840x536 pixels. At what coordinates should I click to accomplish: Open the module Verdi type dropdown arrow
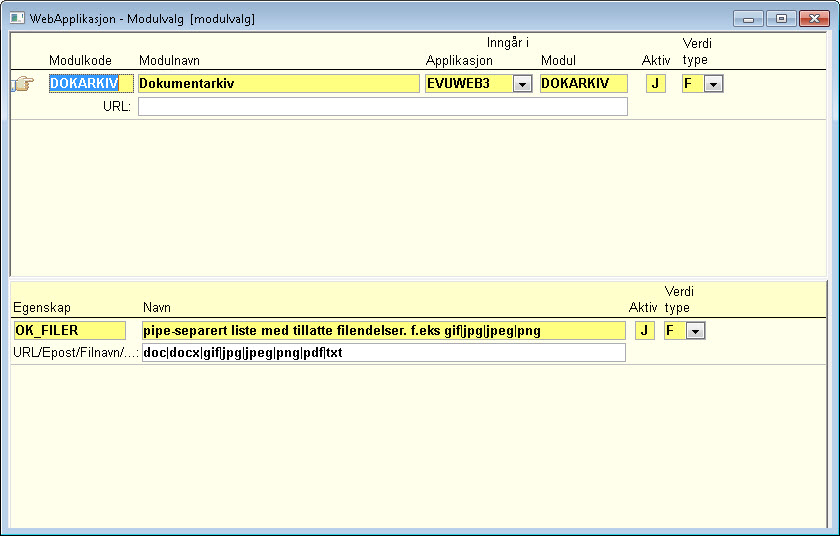pyautogui.click(x=713, y=84)
